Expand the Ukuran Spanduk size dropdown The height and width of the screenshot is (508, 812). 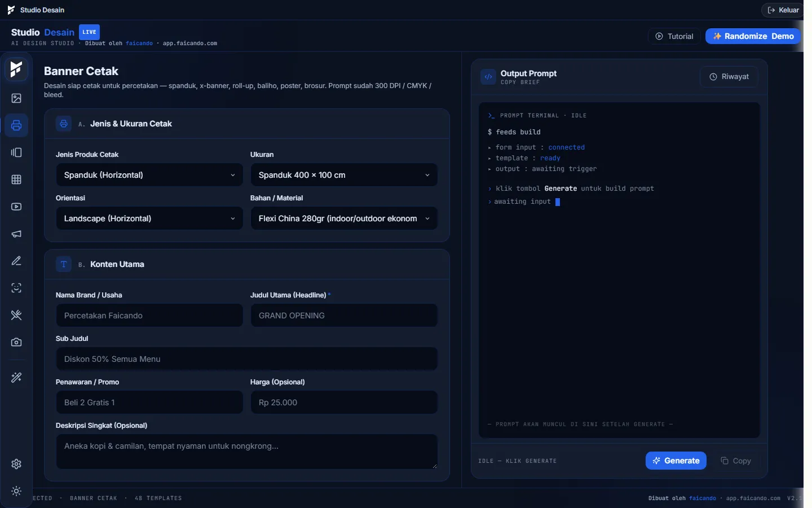(x=344, y=175)
